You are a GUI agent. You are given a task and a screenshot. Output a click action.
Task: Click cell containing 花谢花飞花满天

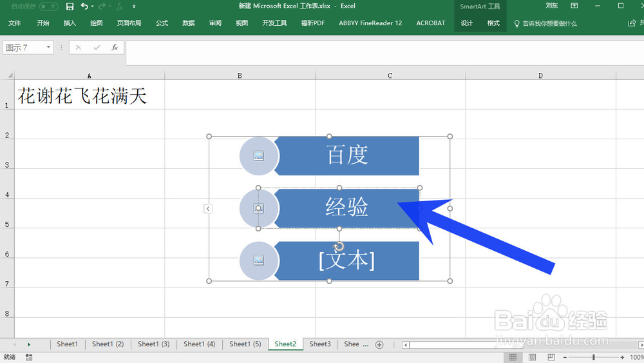pyautogui.click(x=89, y=95)
